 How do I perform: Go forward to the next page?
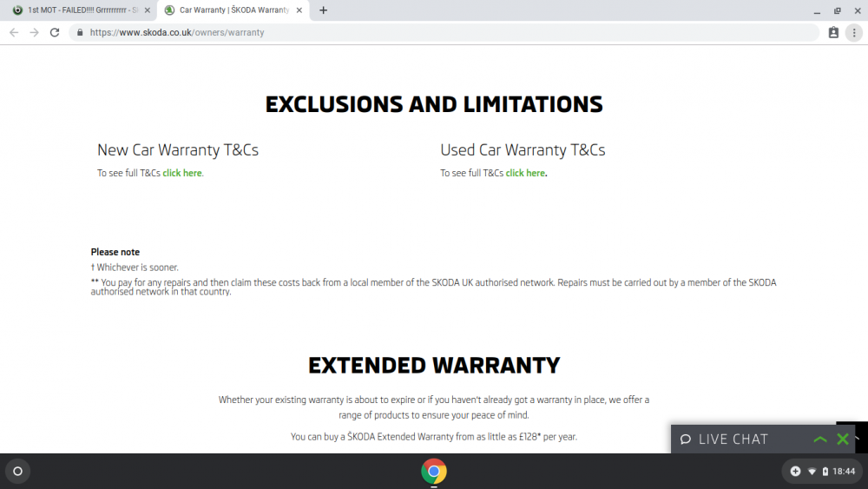pos(35,33)
